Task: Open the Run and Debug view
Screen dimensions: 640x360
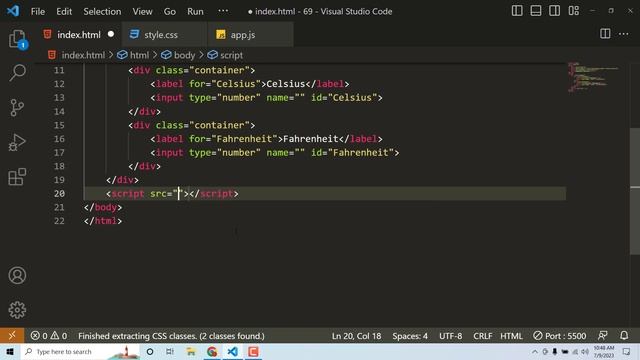Action: [17, 142]
